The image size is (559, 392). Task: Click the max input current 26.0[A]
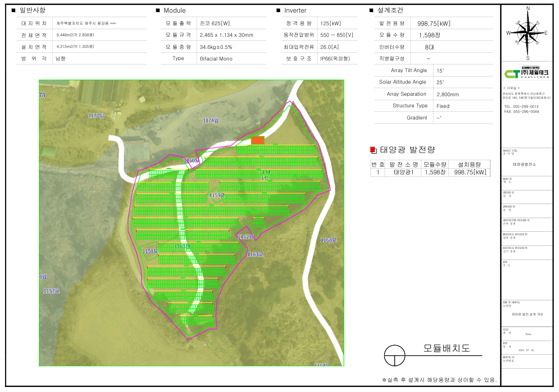click(x=330, y=47)
